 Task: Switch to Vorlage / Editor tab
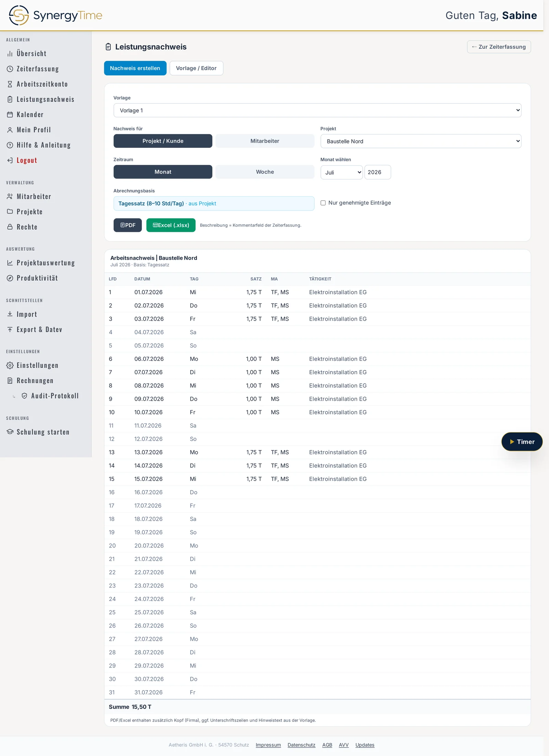click(196, 68)
